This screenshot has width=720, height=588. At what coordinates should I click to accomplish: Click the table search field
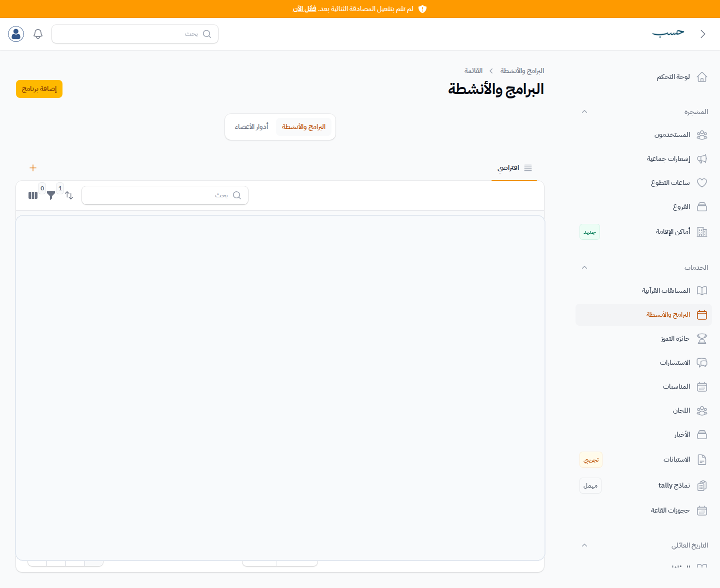pos(165,195)
